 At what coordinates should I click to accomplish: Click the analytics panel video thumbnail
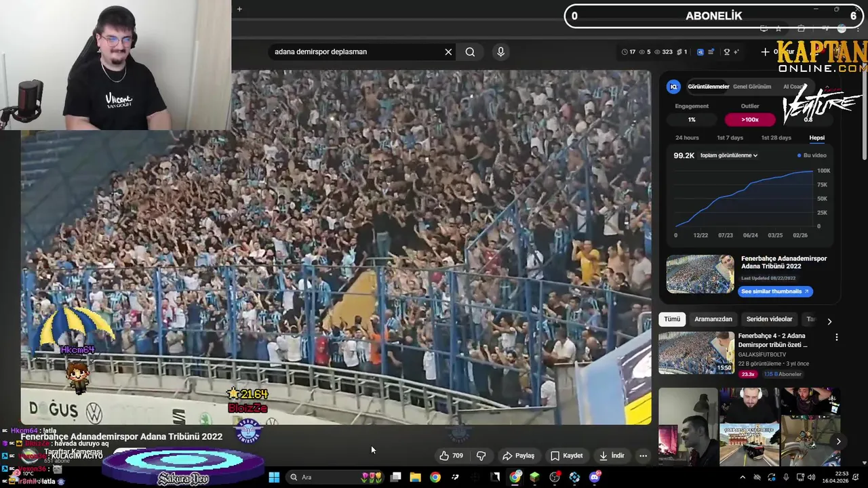(x=700, y=274)
